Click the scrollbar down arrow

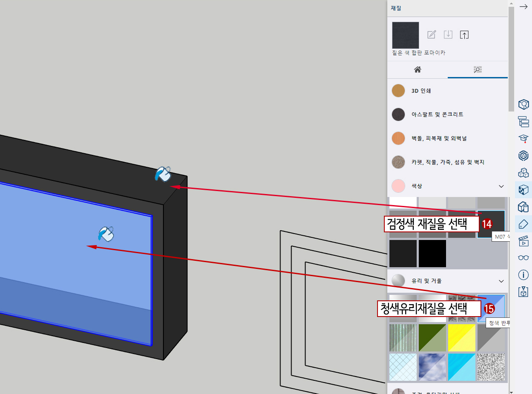click(512, 392)
